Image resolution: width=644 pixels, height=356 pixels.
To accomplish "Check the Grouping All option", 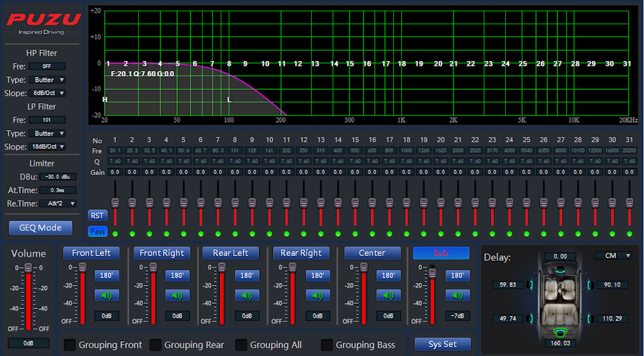I will (241, 345).
